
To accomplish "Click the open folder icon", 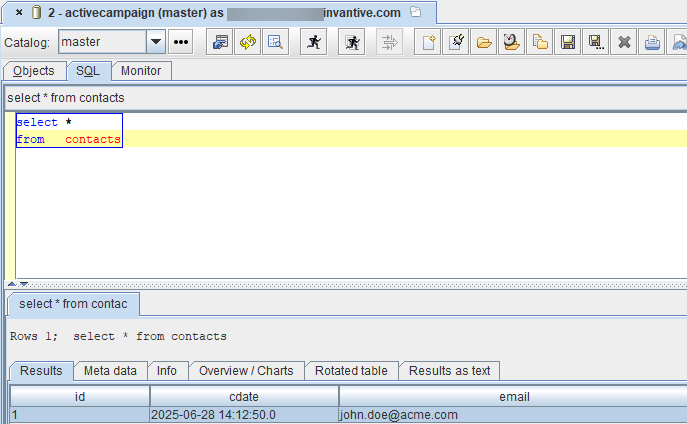I will [484, 42].
